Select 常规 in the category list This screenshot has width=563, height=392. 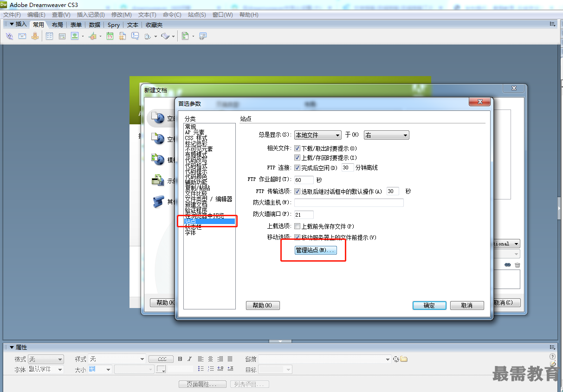click(190, 127)
